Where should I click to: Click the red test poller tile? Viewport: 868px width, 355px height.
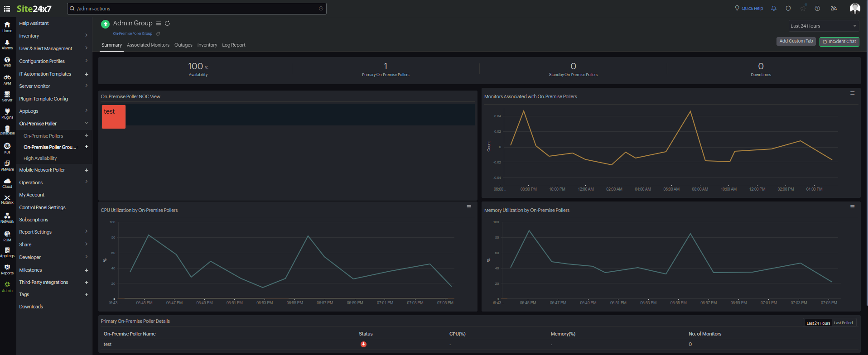[x=114, y=117]
